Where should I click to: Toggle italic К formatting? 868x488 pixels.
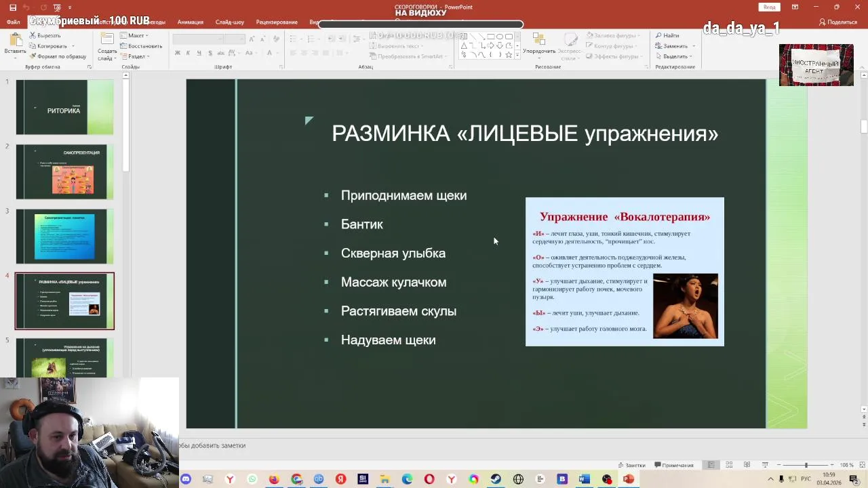pyautogui.click(x=189, y=53)
